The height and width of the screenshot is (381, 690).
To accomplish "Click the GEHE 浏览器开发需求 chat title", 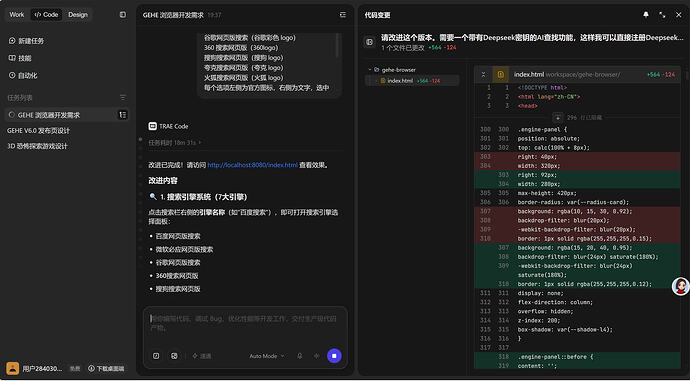I will (173, 15).
